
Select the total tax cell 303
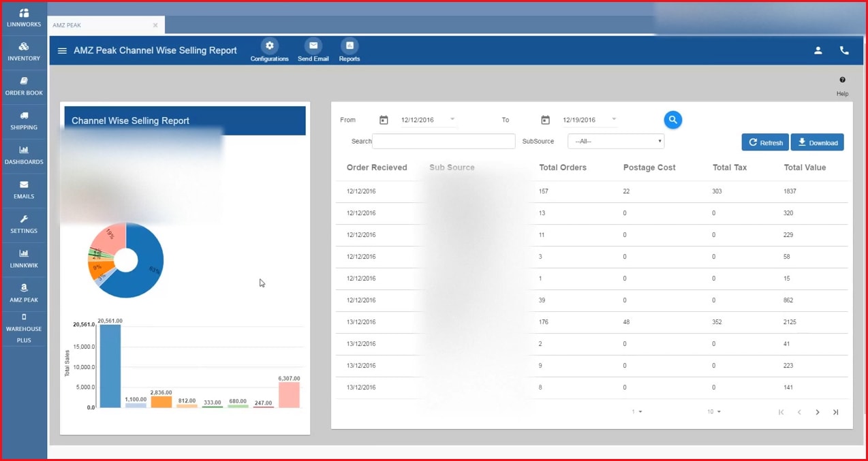pos(717,191)
